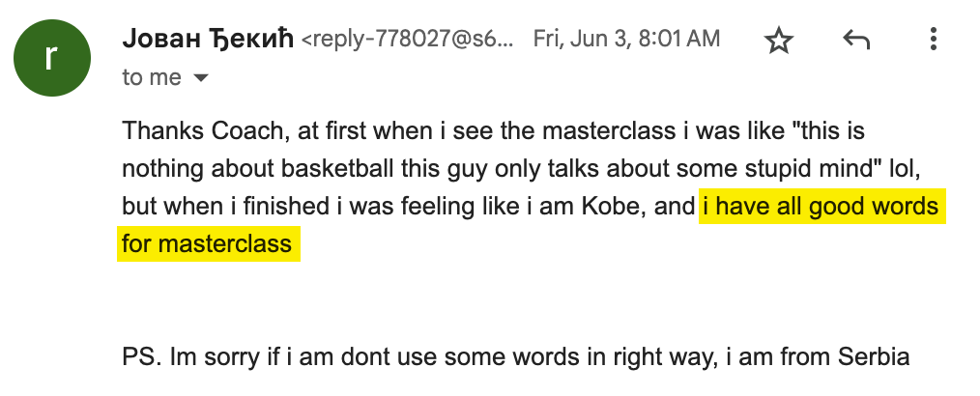
Task: Click the Fri, Jun 3, 8:01 AM timestamp
Action: click(x=625, y=40)
